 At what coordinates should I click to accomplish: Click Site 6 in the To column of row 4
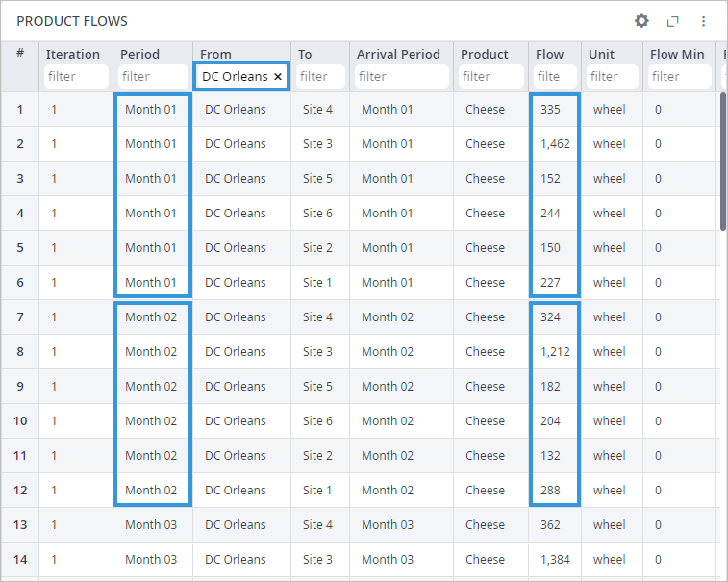tap(317, 214)
